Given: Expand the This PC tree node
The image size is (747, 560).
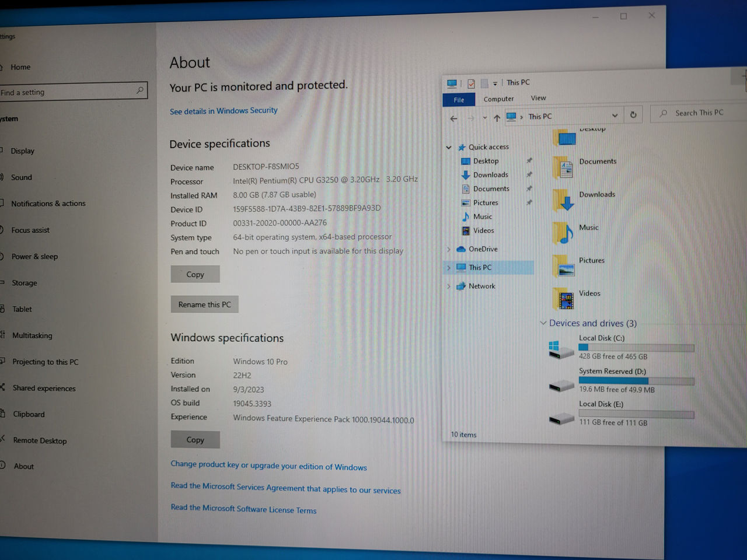Looking at the screenshot, I should (x=449, y=268).
